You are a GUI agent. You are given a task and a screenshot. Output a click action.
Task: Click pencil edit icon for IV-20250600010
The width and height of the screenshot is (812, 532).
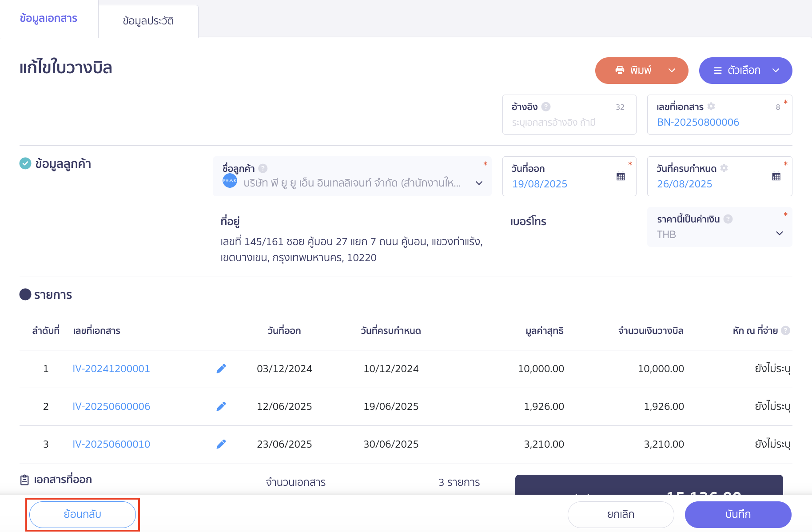pyautogui.click(x=221, y=444)
